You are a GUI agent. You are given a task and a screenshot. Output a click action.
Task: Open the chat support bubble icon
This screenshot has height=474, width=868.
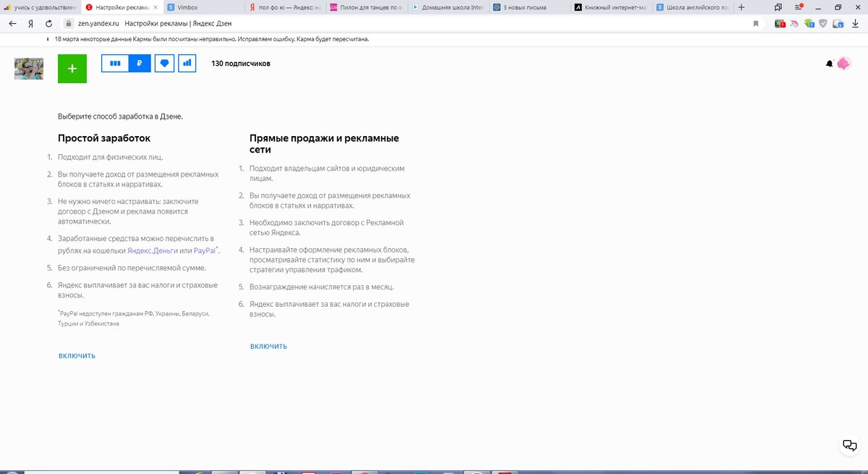pos(850,444)
